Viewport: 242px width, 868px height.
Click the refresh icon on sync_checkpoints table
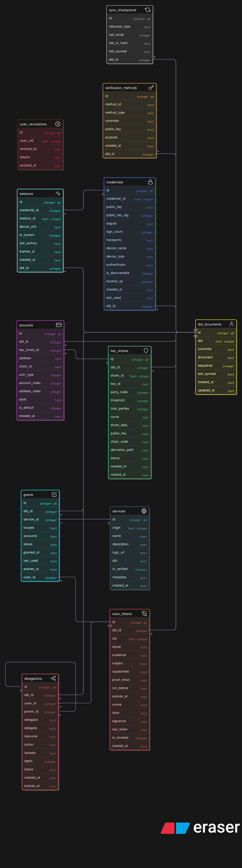pyautogui.click(x=148, y=10)
